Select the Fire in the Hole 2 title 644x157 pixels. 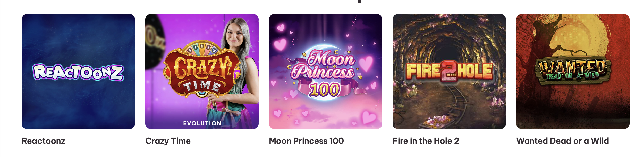tap(426, 141)
